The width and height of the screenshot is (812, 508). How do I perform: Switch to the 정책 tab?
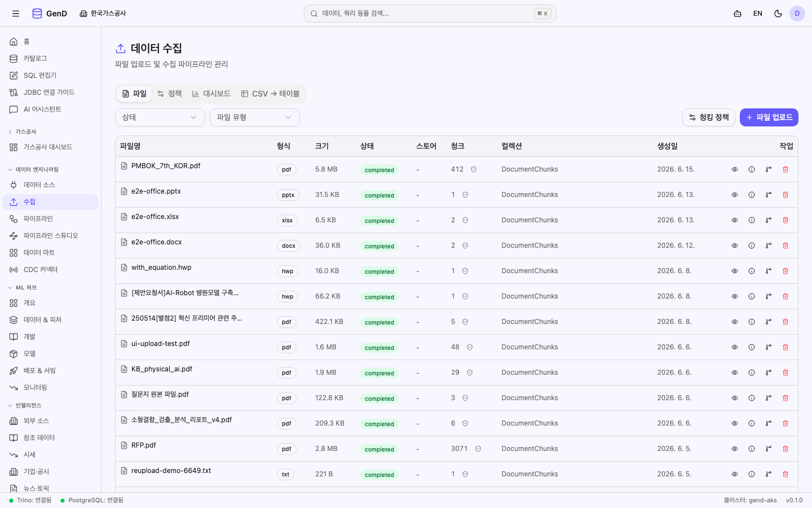coord(169,94)
